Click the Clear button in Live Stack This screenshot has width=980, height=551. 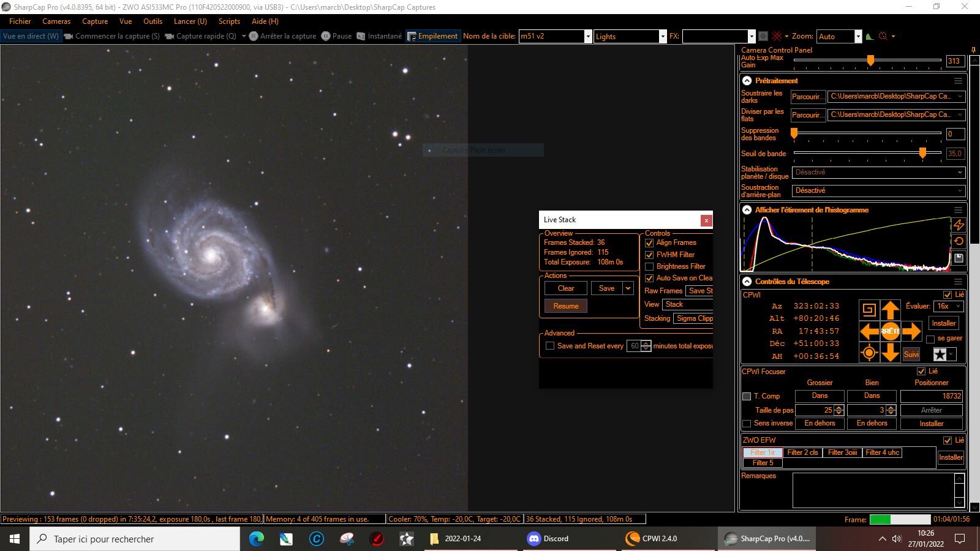pyautogui.click(x=566, y=288)
